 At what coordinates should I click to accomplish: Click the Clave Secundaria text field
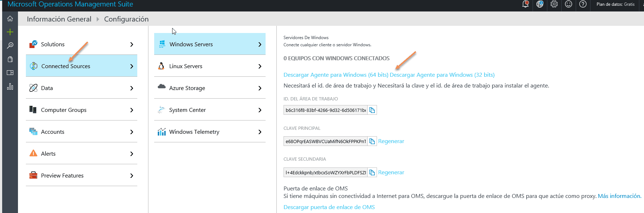(x=326, y=172)
